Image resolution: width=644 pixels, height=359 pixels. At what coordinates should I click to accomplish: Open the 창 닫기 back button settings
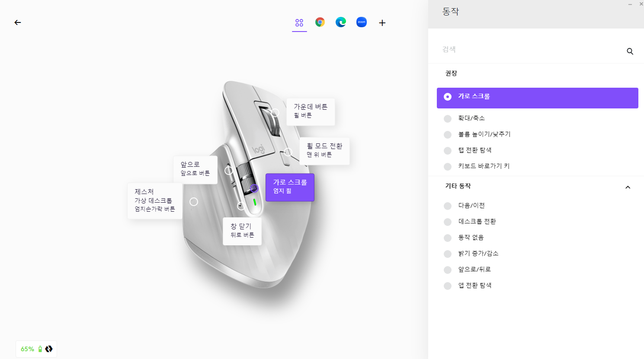click(x=242, y=231)
